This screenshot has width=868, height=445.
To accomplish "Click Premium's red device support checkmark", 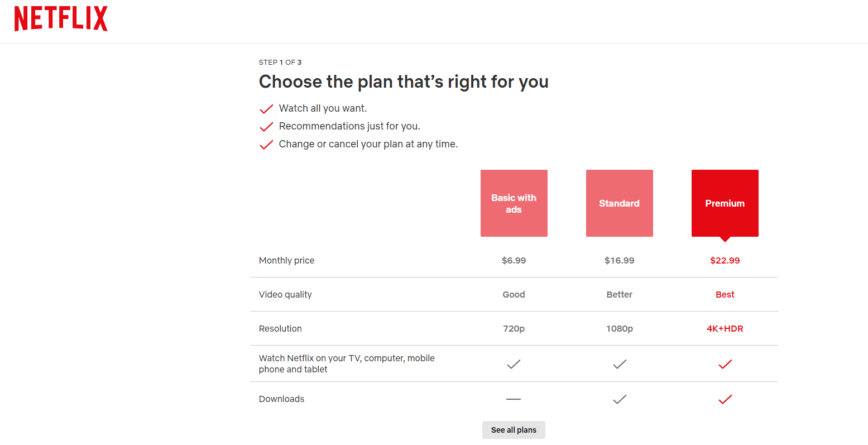I will (725, 364).
